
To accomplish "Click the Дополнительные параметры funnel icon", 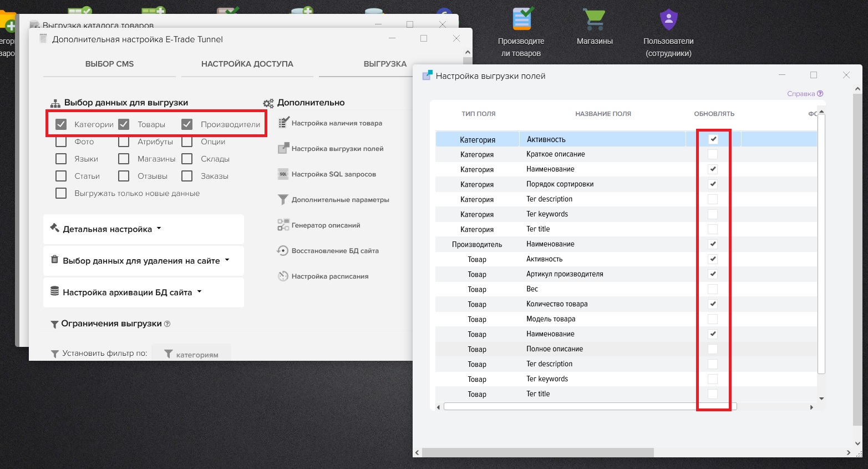I will point(283,199).
